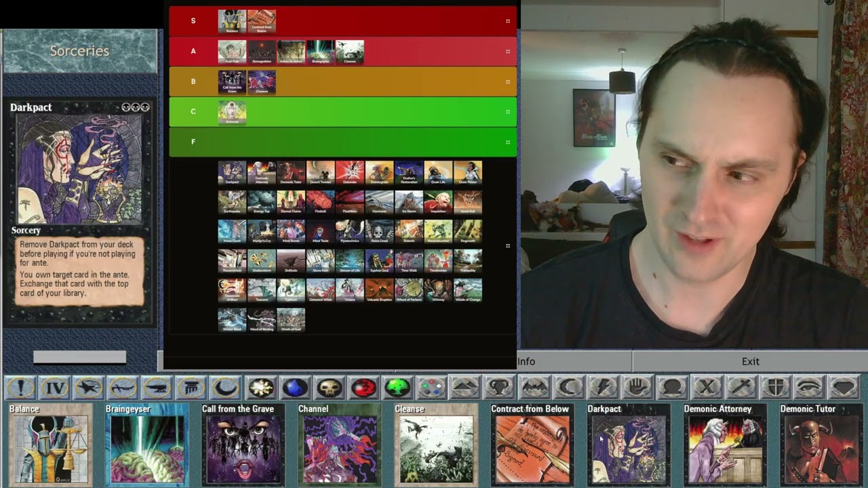Click the Armageddon tile in A tier
The width and height of the screenshot is (868, 488).
[x=261, y=52]
